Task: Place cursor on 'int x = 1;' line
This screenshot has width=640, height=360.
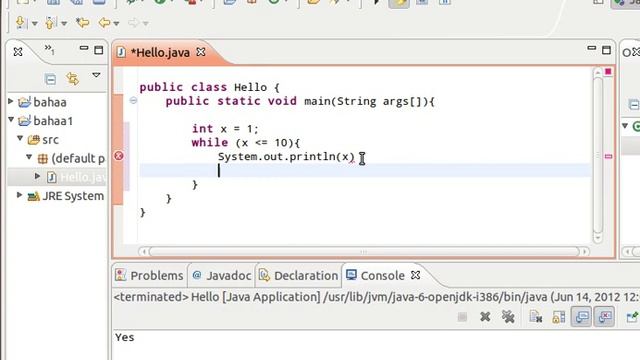Action: [x=225, y=129]
